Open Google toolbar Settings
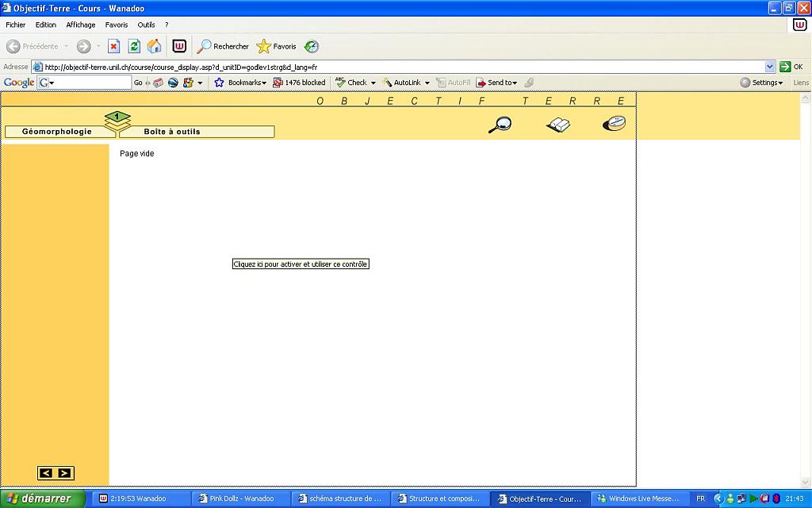The width and height of the screenshot is (812, 508). pos(761,83)
